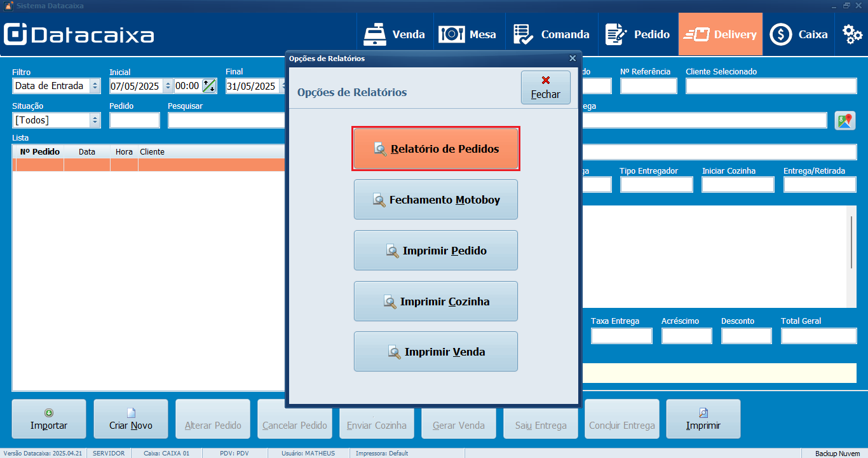This screenshot has height=458, width=868.
Task: Click the Comanda checklist icon
Action: (x=523, y=34)
